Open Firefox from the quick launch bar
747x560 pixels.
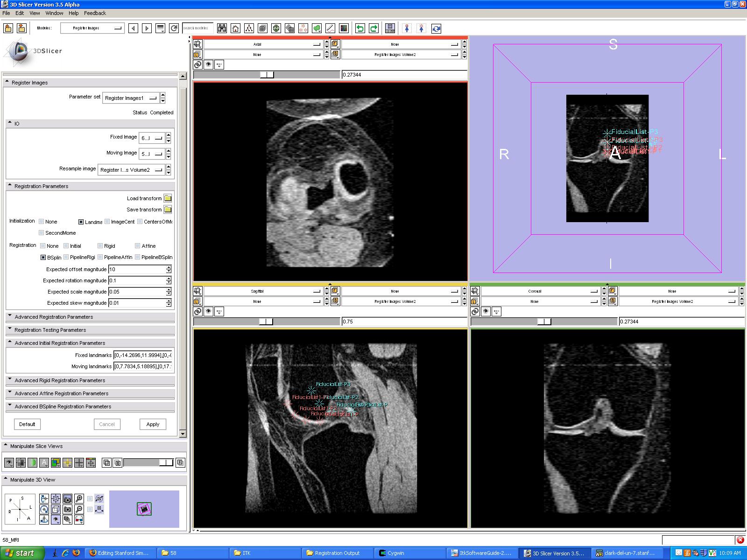[x=76, y=553]
